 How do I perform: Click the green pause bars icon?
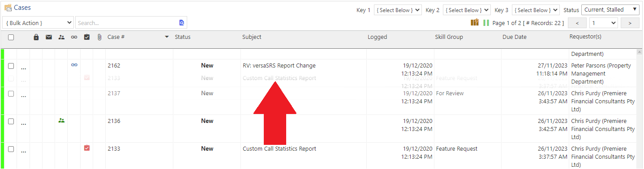tap(486, 22)
